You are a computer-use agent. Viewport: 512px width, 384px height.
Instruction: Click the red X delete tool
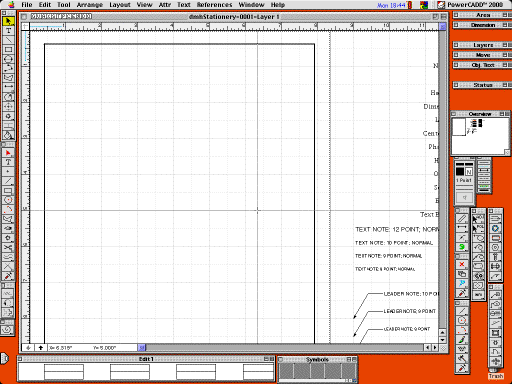(x=462, y=265)
